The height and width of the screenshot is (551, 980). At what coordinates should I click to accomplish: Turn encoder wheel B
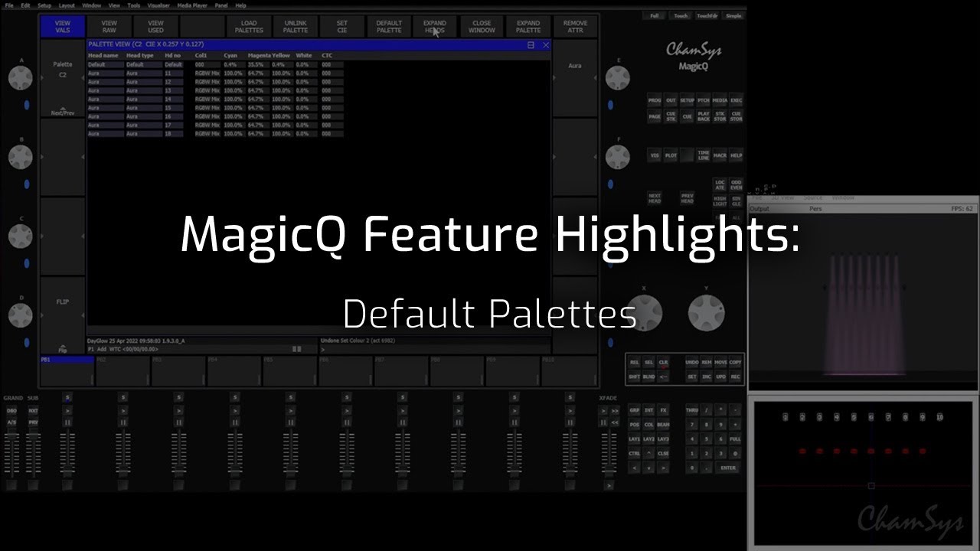[21, 157]
